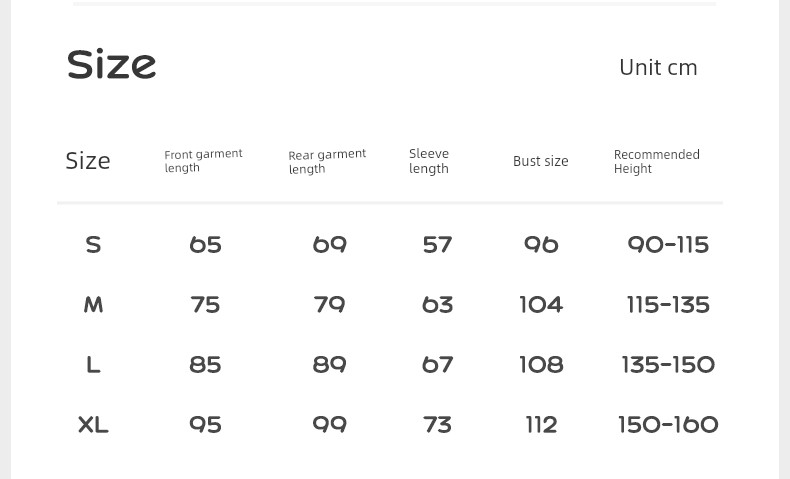Screen dimensions: 790x479
Task: Click the Bust size column header
Action: pos(540,161)
